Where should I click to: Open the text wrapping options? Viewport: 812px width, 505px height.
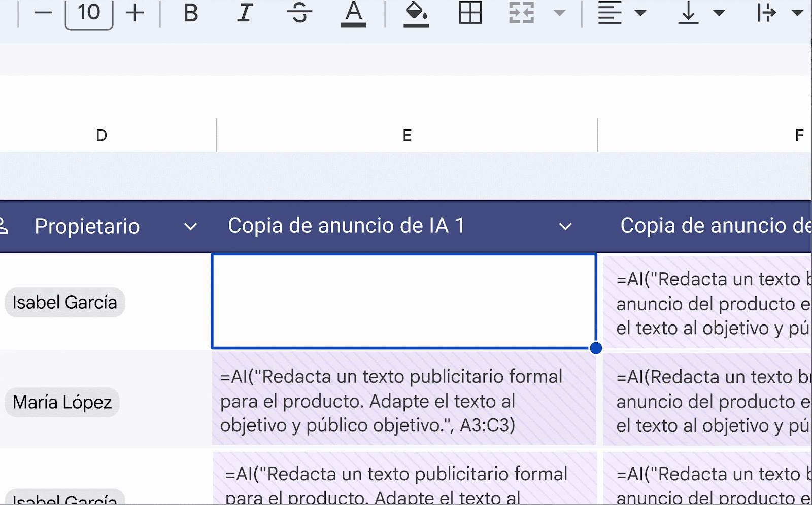click(x=766, y=14)
